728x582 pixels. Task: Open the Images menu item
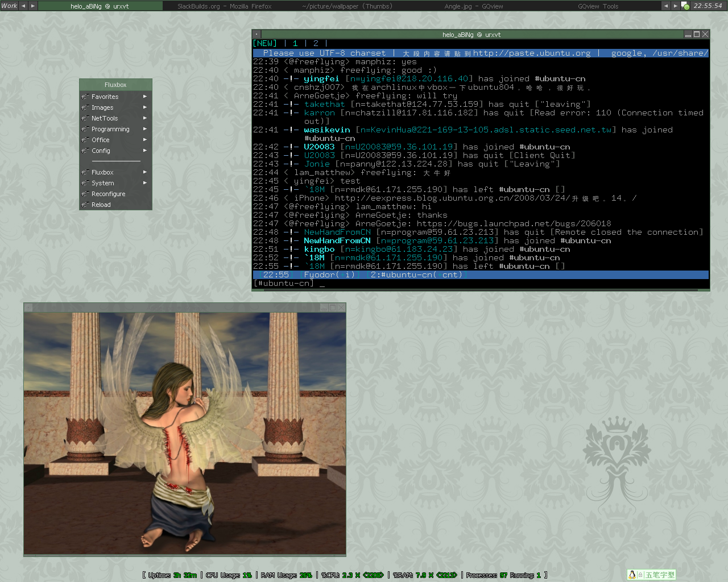click(x=115, y=107)
